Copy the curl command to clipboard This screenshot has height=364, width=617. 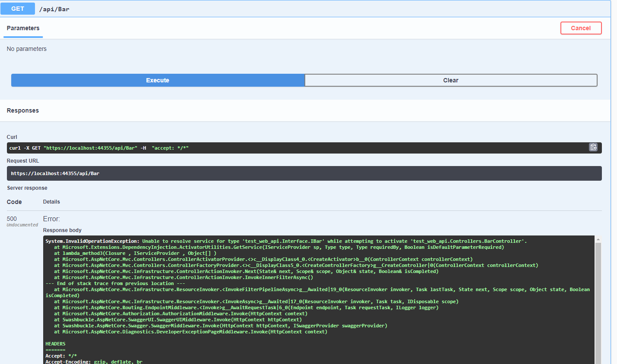tap(593, 147)
